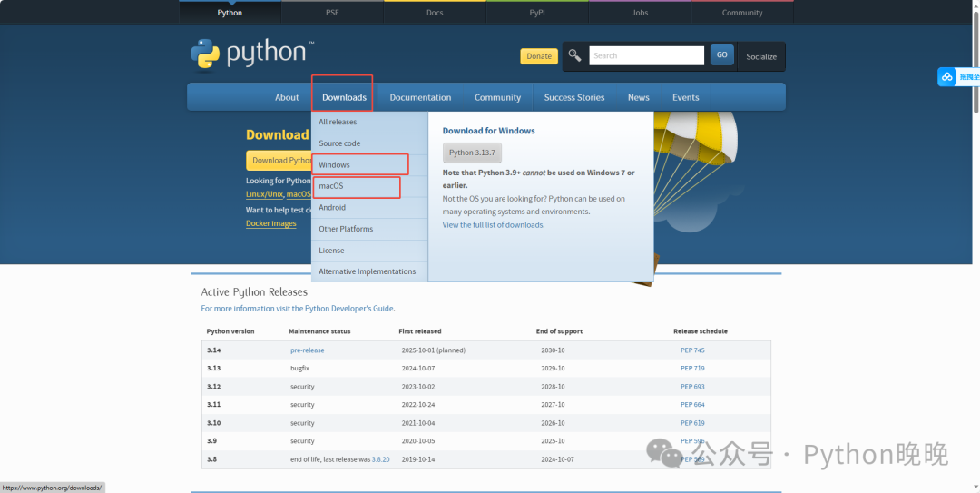Click the 2024-10-07 first released date
Screen dimensions: 980x493
(x=418, y=369)
